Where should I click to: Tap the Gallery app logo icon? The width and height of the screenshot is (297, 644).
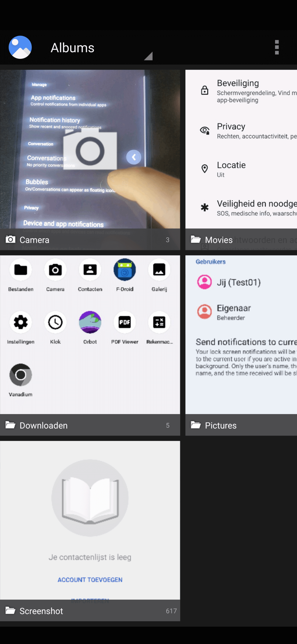[x=20, y=47]
